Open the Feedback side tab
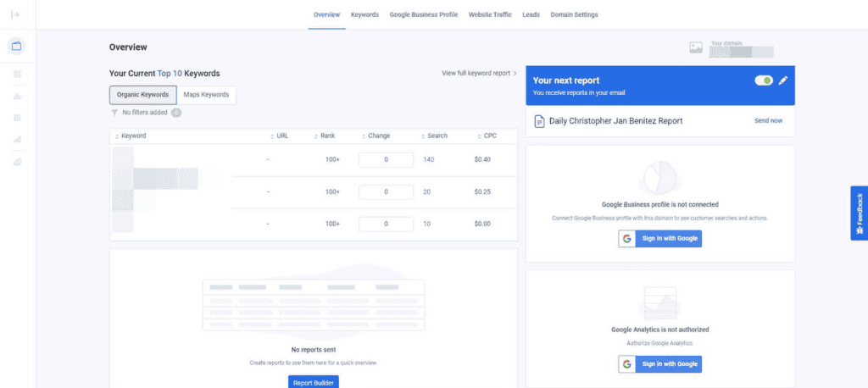 coord(859,213)
